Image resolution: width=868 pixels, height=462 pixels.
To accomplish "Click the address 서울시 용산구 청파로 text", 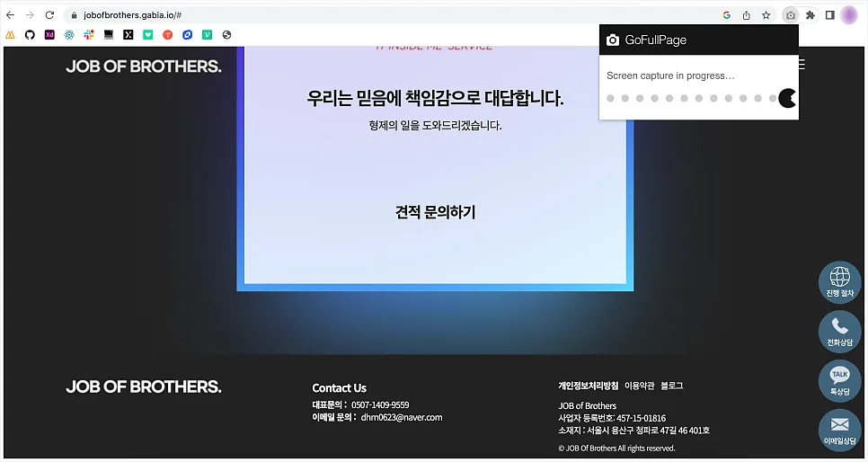I will (633, 431).
